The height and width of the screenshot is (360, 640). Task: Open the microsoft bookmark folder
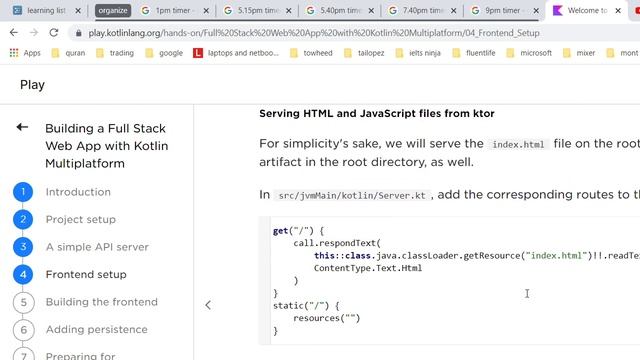click(x=529, y=53)
